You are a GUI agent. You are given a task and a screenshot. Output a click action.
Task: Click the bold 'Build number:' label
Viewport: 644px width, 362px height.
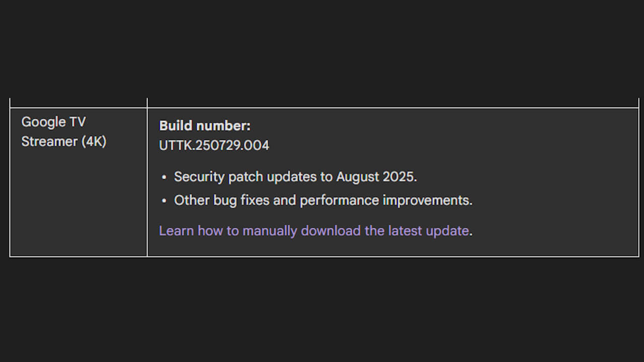pyautogui.click(x=205, y=126)
